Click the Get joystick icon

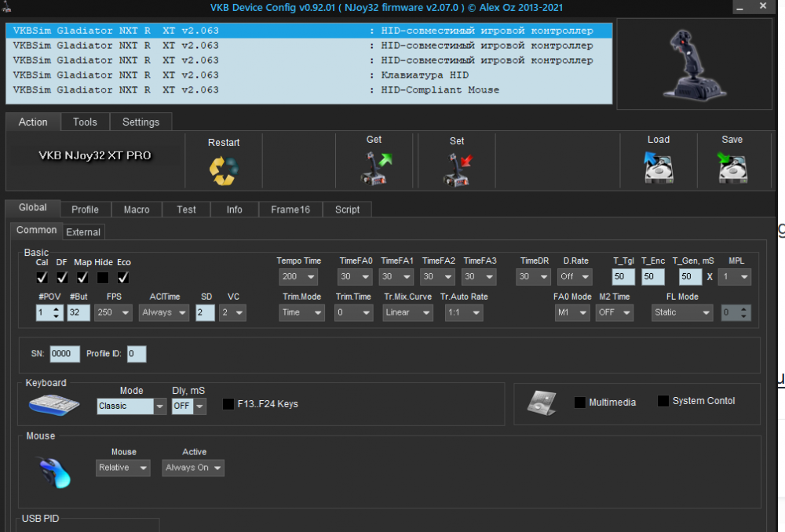tap(374, 168)
